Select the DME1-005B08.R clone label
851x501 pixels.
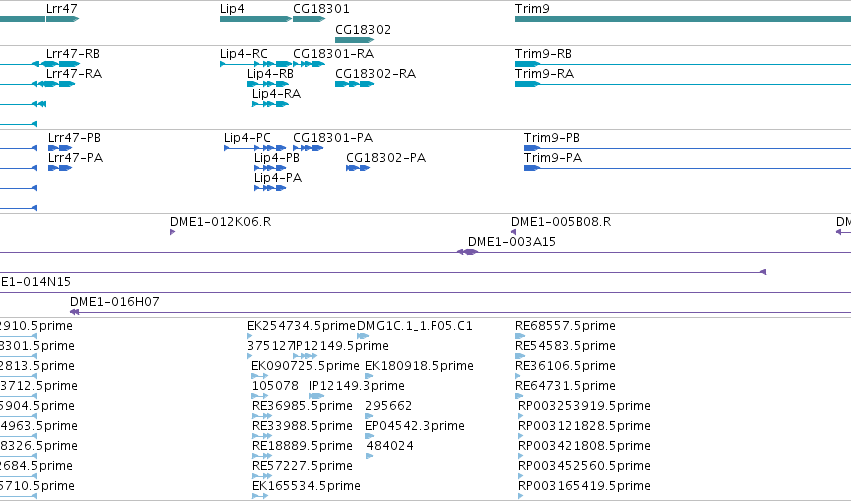[561, 222]
